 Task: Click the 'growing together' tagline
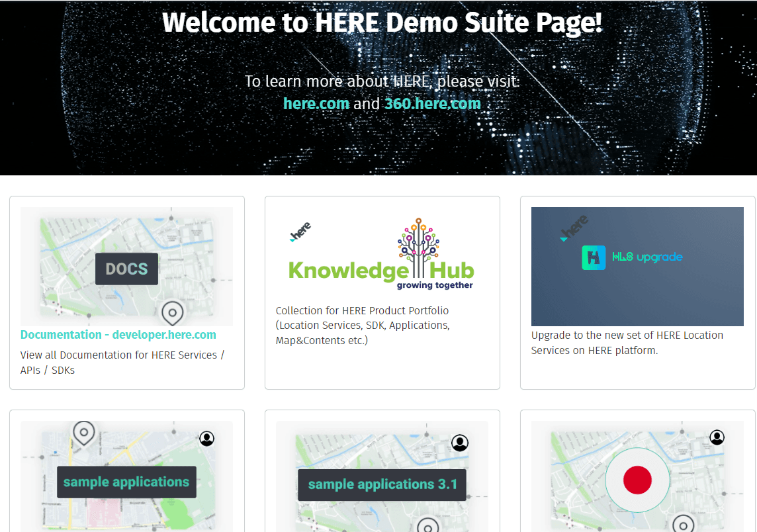pos(435,285)
